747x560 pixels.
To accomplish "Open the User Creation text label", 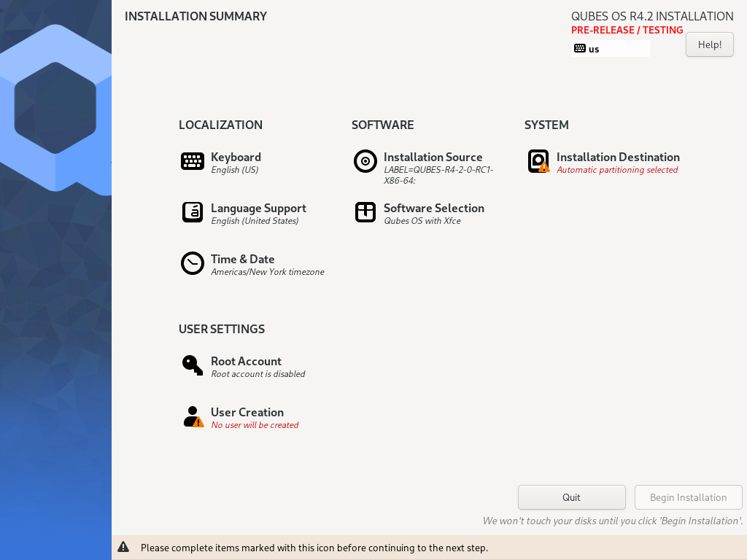I will coord(247,412).
